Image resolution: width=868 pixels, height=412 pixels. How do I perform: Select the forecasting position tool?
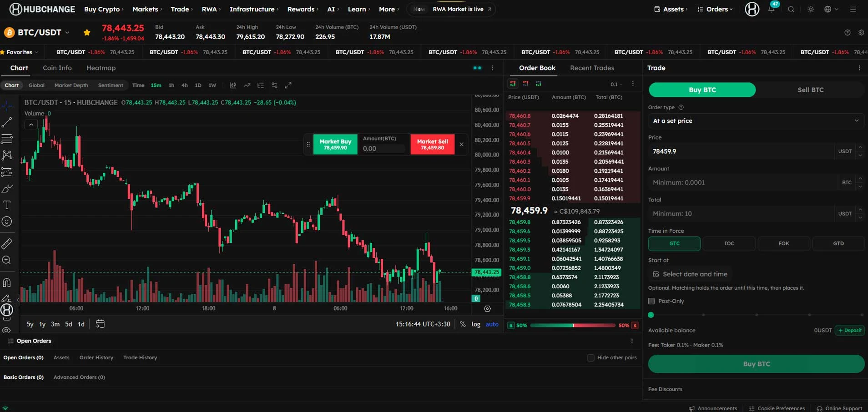point(7,172)
